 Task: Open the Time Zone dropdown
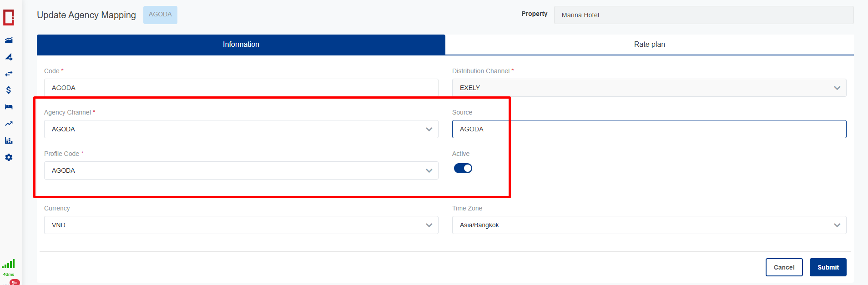649,225
